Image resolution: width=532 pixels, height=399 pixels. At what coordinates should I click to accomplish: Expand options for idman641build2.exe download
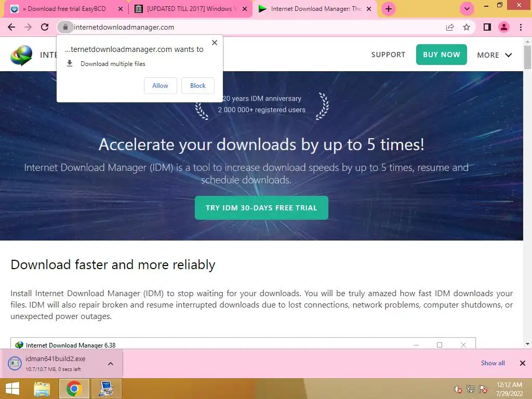111,364
